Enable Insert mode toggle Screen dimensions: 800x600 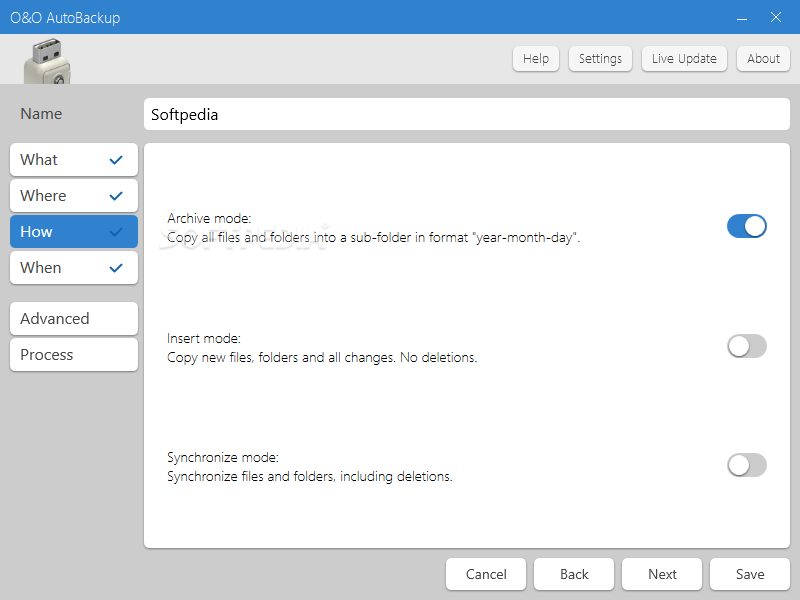747,346
